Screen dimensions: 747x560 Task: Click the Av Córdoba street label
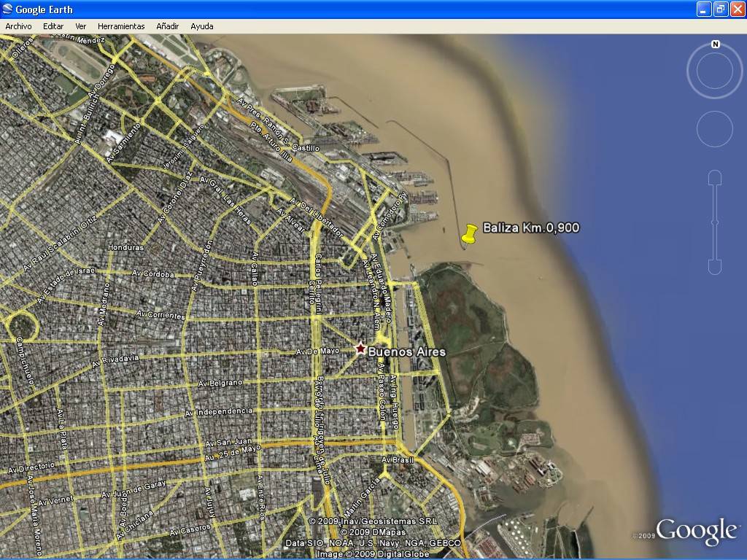click(x=153, y=274)
